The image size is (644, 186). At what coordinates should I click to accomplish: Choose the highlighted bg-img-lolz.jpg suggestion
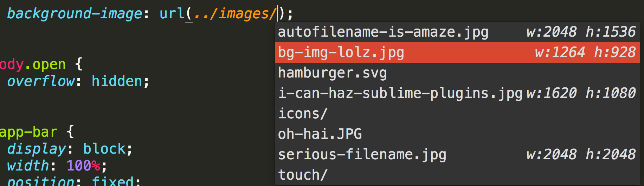coord(341,52)
